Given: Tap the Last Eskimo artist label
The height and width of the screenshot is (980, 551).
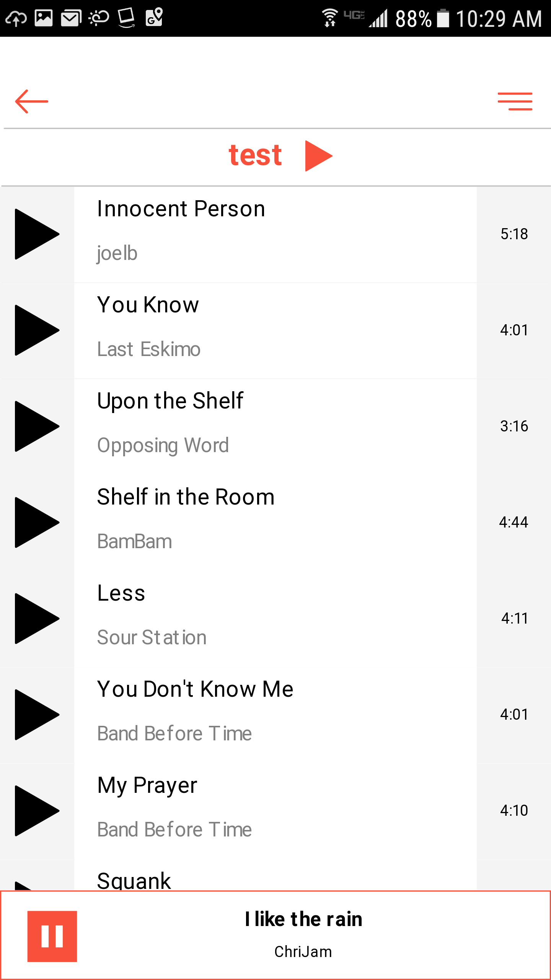Looking at the screenshot, I should click(149, 349).
